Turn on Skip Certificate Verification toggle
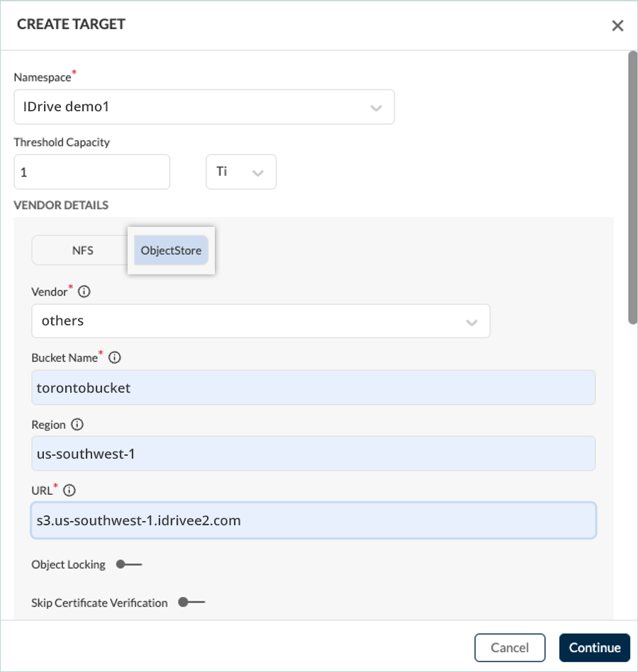Screen dimensions: 638x672 (191, 603)
